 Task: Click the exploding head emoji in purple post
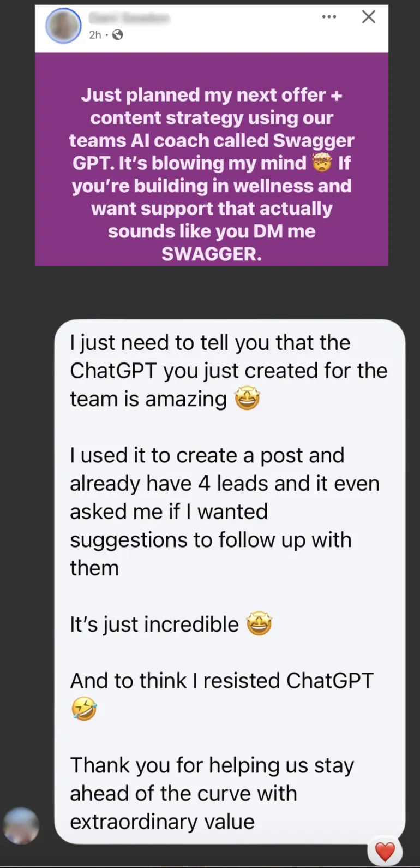[x=322, y=163]
